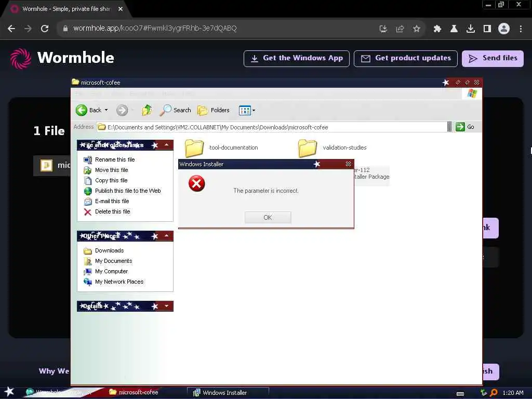Viewport: 532px width, 399px height.
Task: Click Delete this file task
Action: (107, 212)
